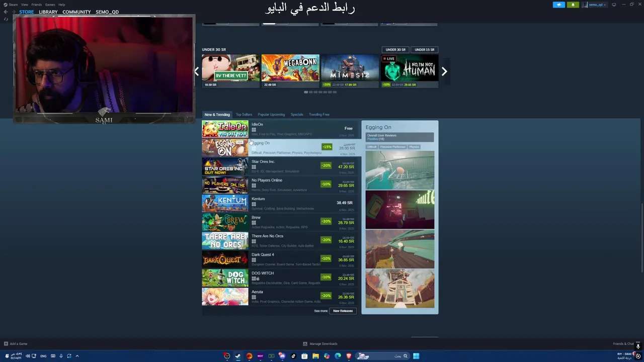Select the UNDER 15 SR filter
Viewport: 644px width, 362px height.
[425, 49]
